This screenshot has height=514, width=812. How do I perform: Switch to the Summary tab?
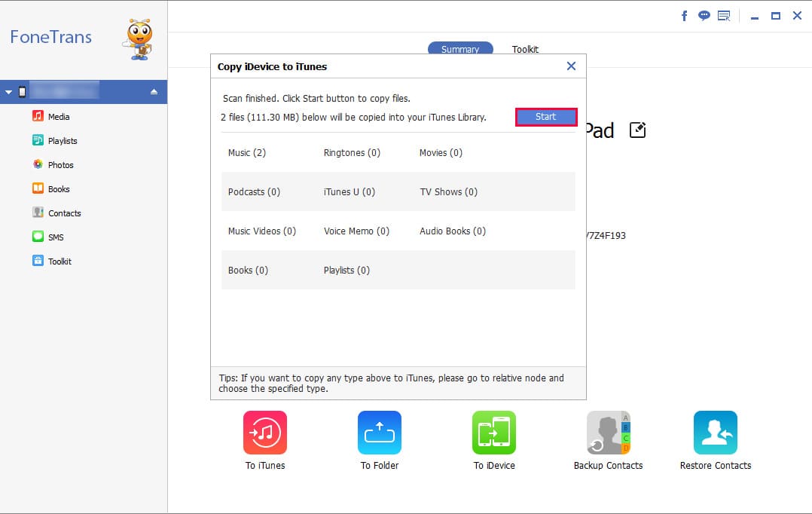[460, 49]
